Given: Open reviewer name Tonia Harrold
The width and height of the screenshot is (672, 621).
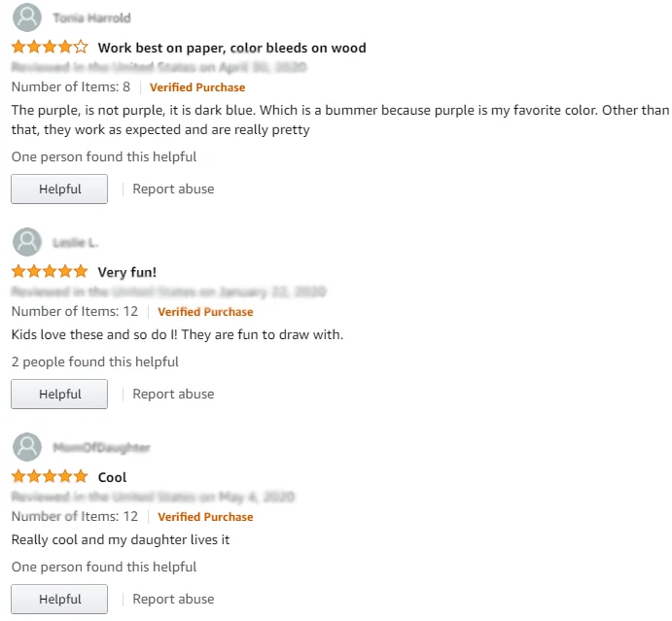Looking at the screenshot, I should click(92, 17).
